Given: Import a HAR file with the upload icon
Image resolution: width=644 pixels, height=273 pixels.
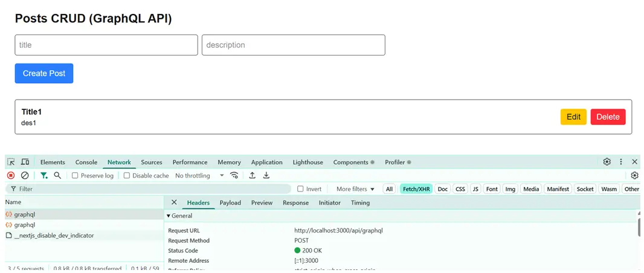Looking at the screenshot, I should point(252,176).
